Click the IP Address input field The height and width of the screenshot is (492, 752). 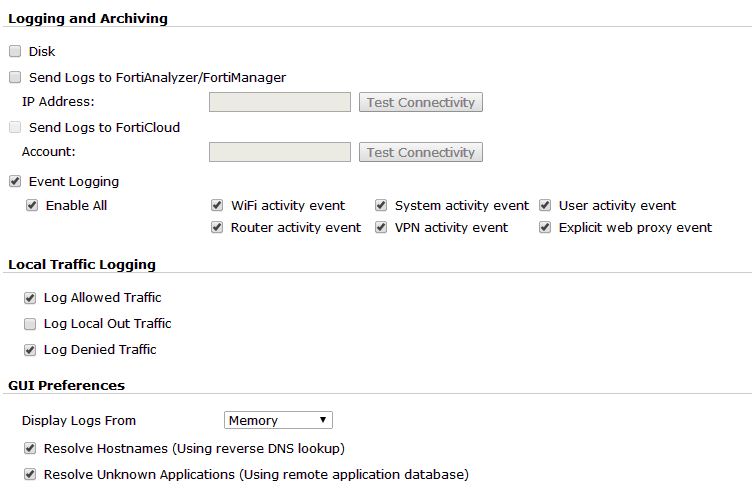point(280,102)
